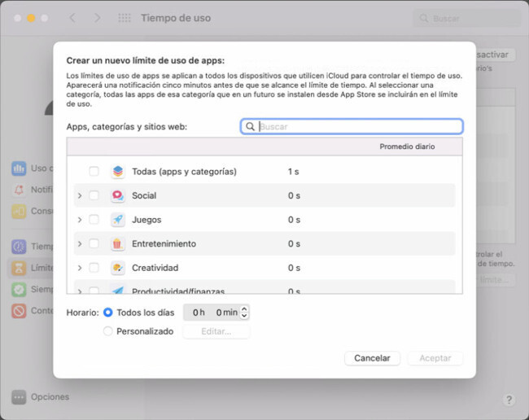Viewport: 529px width, 420px height.
Task: Expand the Juegos category row
Action: (79, 220)
